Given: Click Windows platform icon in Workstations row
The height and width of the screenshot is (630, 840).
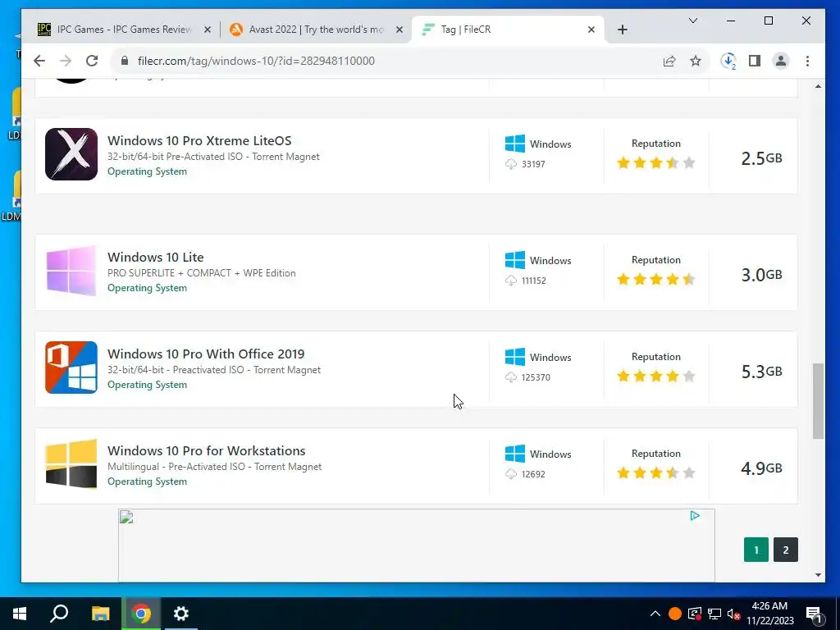Looking at the screenshot, I should [515, 454].
